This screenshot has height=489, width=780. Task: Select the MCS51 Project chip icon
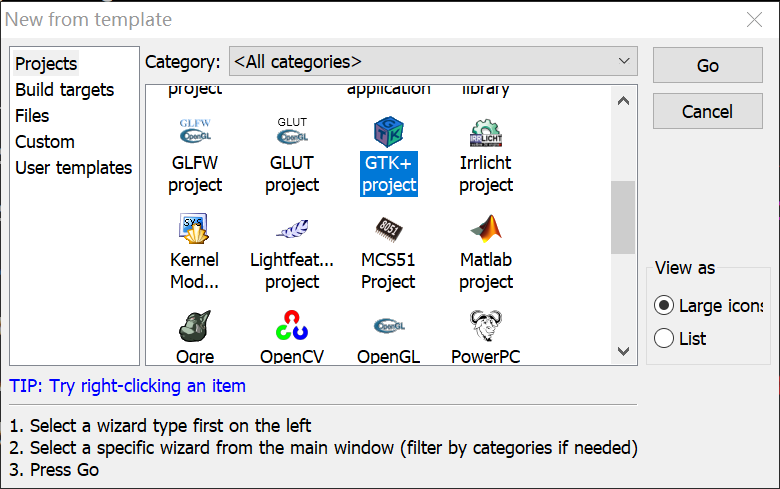[389, 229]
